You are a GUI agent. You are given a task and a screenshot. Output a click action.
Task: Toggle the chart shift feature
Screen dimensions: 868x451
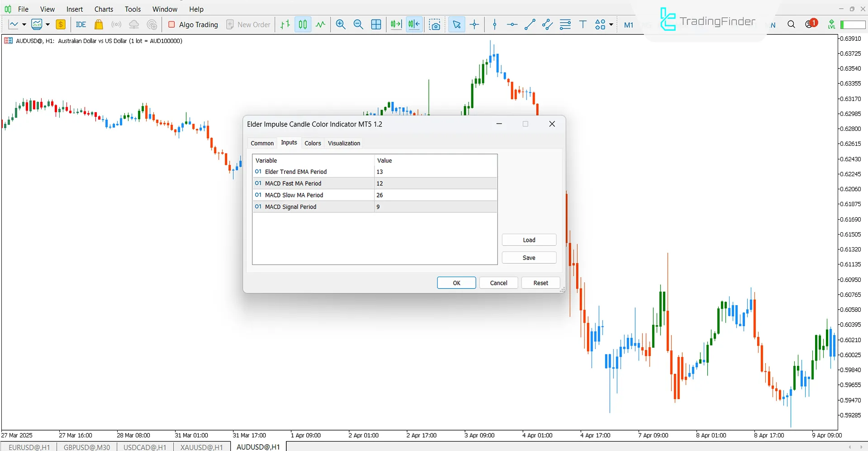pyautogui.click(x=413, y=24)
